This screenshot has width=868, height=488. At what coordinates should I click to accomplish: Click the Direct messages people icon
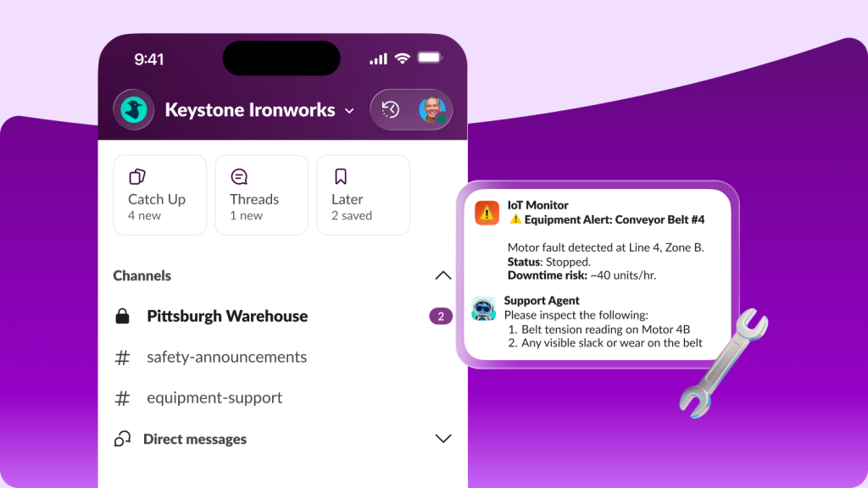coord(122,439)
